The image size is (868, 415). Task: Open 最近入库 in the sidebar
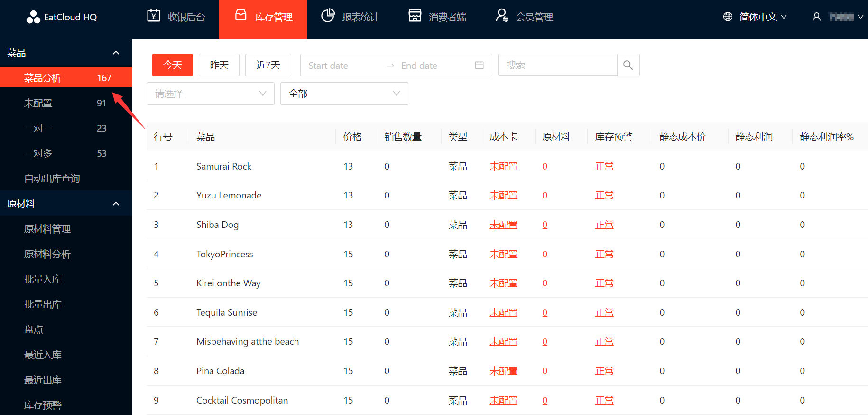(x=66, y=355)
